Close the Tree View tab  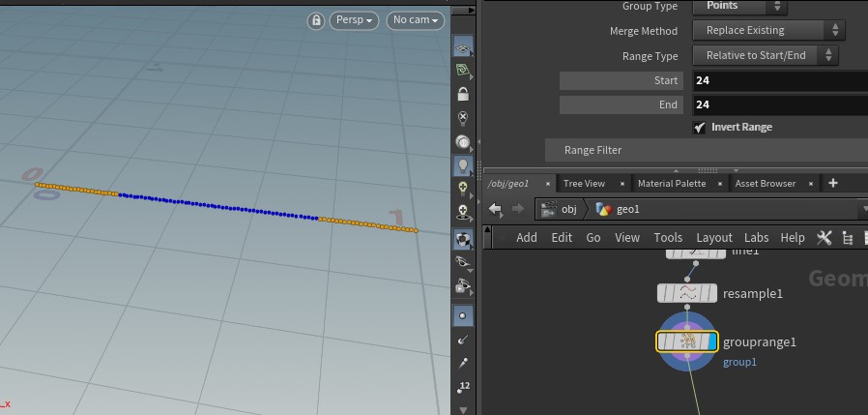(x=622, y=184)
